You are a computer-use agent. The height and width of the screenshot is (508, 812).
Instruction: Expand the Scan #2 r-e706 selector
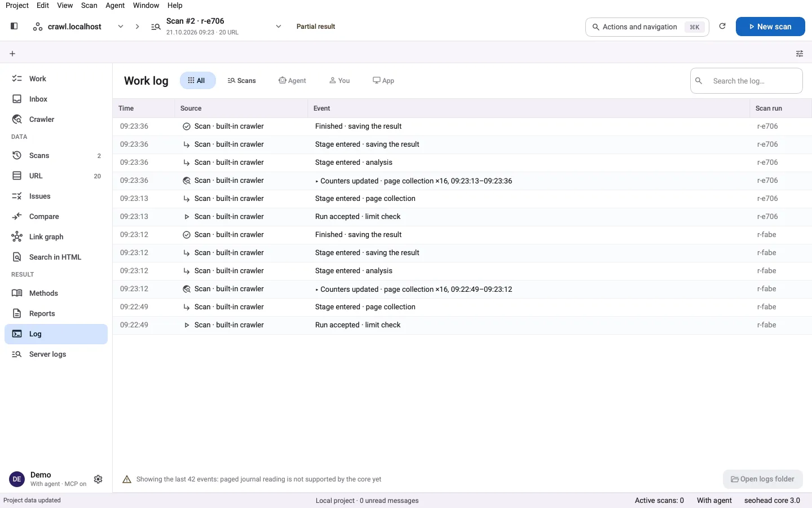[x=279, y=27]
